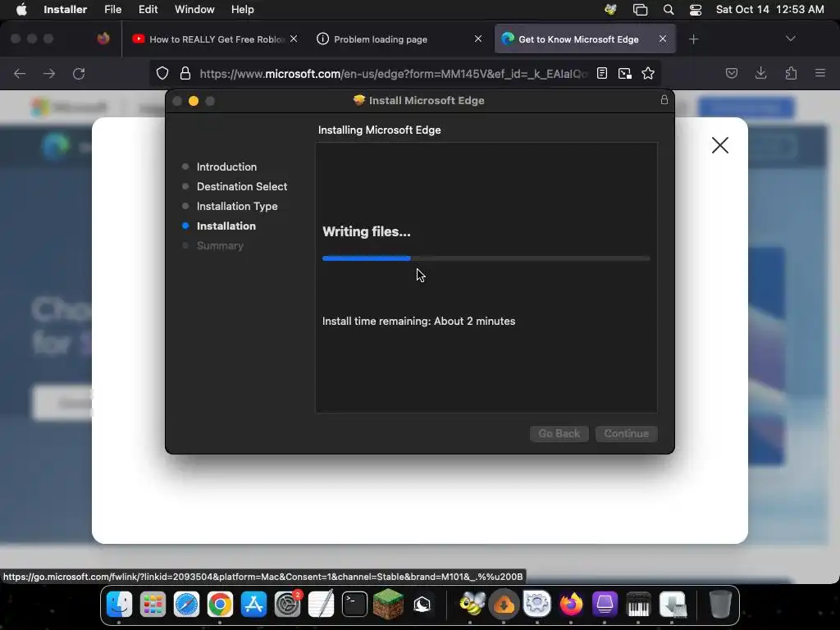Open Google Chrome from the Dock

pyautogui.click(x=220, y=605)
